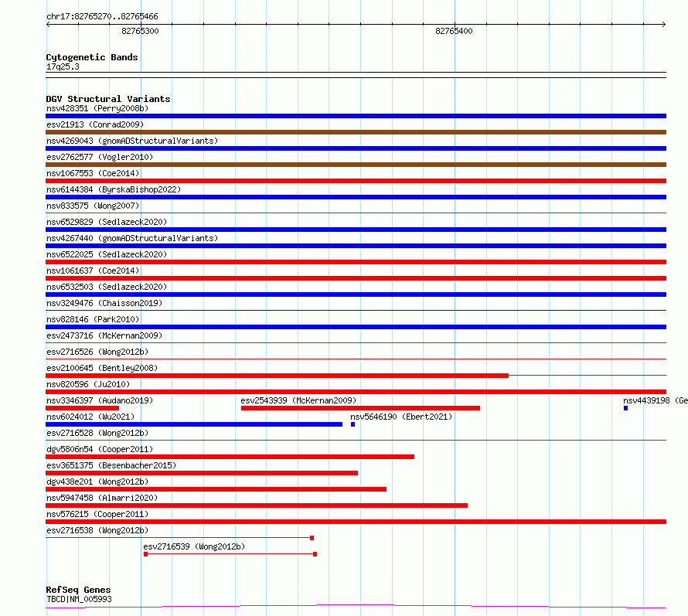688x616 pixels.
Task: Click nsv6024012 (Wu2021) label
Action: 90,417
